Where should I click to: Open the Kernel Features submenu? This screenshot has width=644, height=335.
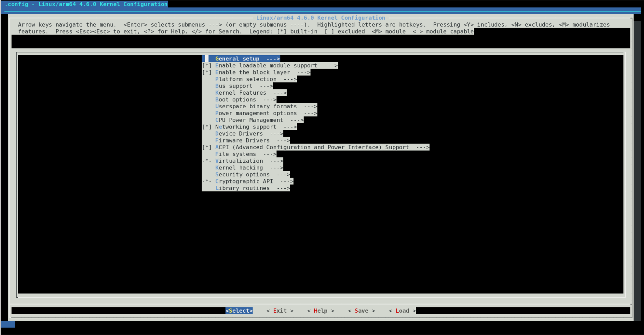[x=241, y=93]
